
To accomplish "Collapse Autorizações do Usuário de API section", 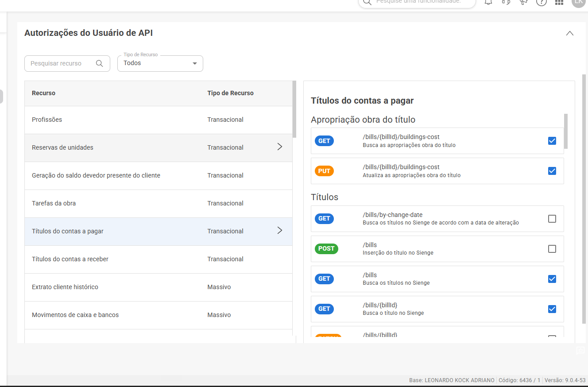I will point(570,33).
